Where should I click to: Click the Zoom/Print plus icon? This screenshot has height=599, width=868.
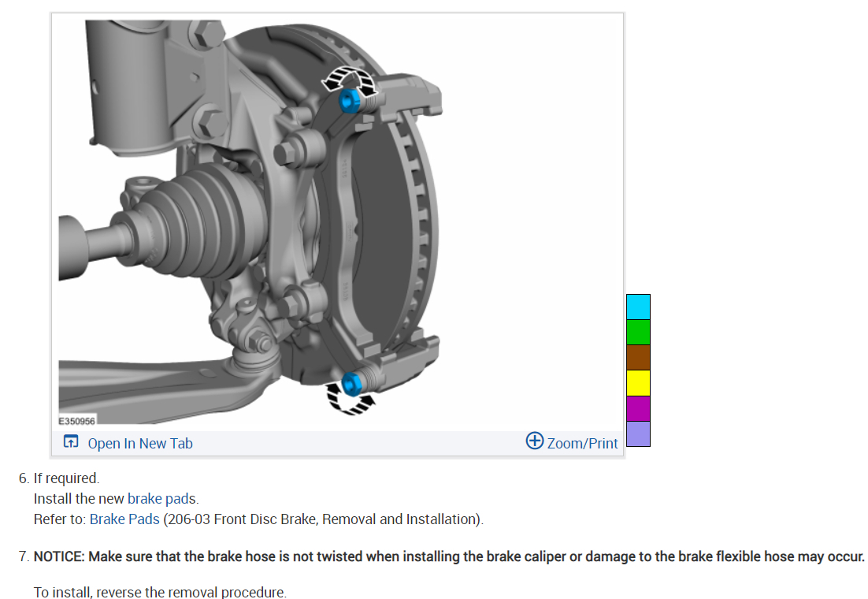click(535, 441)
